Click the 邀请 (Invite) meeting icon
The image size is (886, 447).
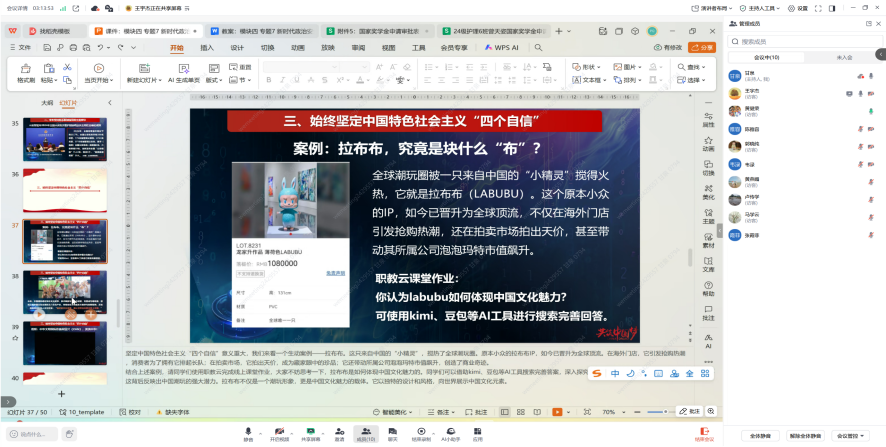coord(339,434)
